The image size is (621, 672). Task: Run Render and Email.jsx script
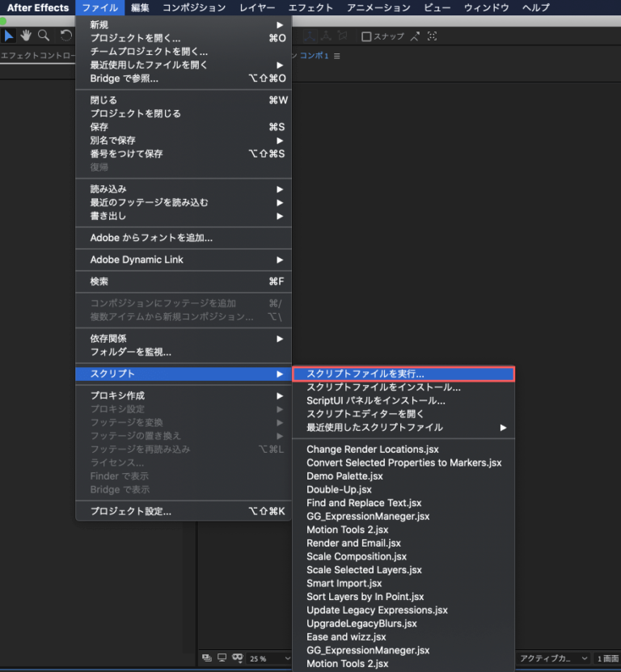point(403,543)
